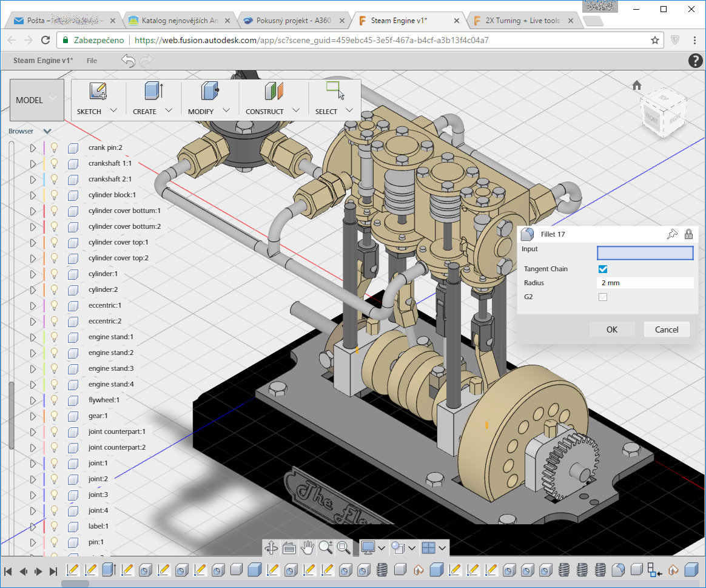Image resolution: width=706 pixels, height=588 pixels.
Task: Expand the joint counterpart:1 node
Action: coord(33,431)
